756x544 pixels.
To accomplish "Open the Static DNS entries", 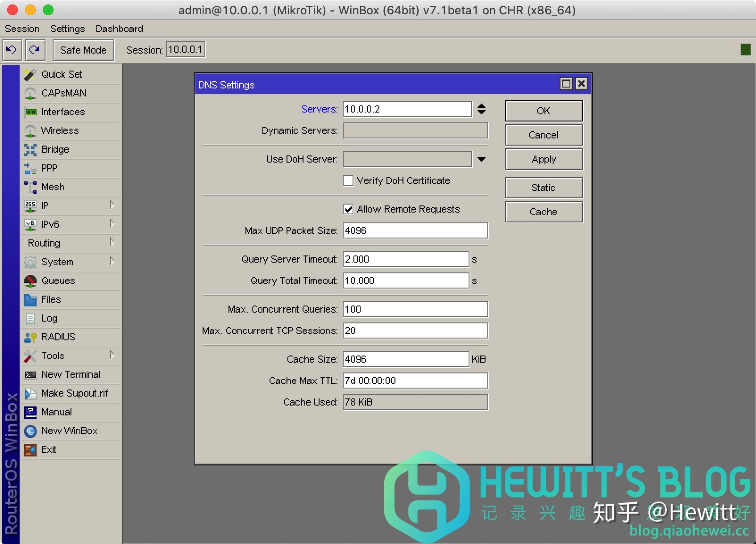I will click(543, 188).
